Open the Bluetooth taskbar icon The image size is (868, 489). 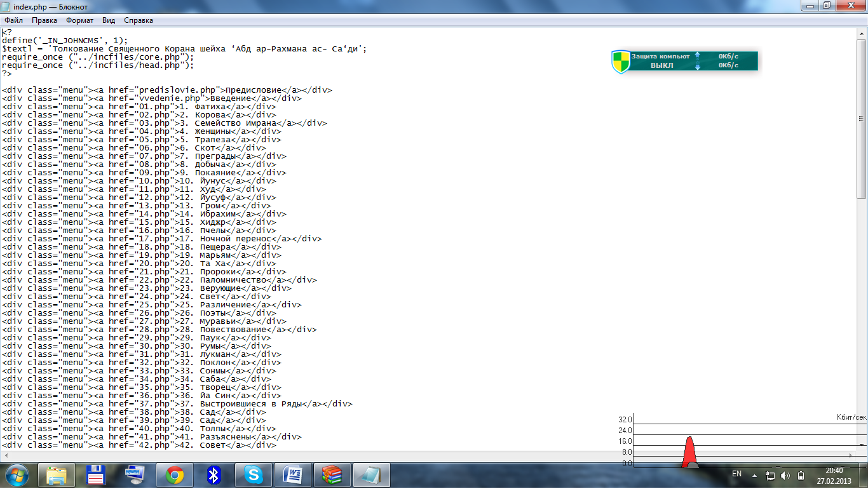point(214,475)
